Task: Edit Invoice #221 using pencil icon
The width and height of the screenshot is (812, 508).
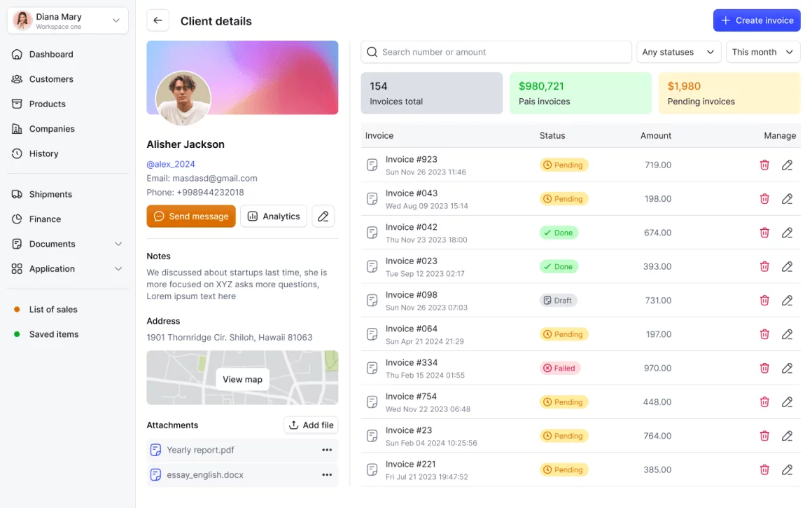Action: [787, 469]
